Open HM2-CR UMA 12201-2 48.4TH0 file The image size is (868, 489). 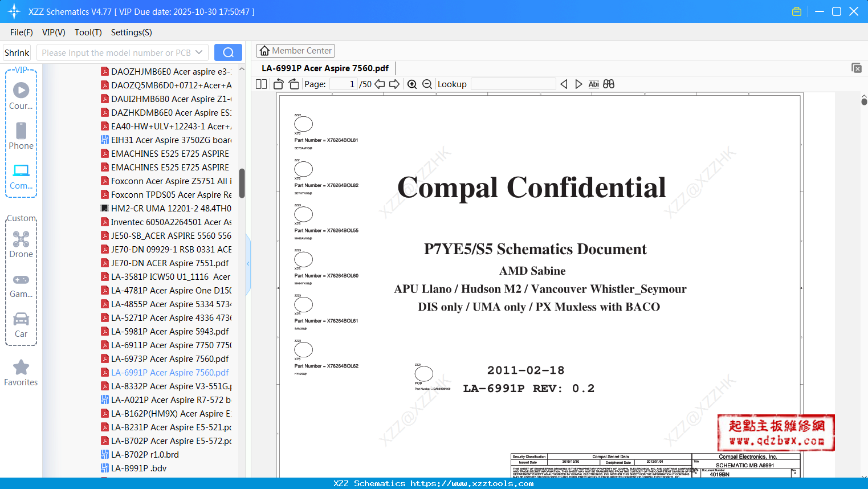click(166, 209)
